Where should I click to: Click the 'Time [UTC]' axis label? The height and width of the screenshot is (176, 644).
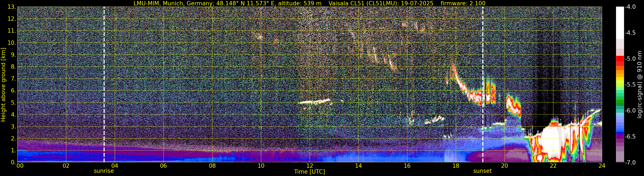[310, 172]
